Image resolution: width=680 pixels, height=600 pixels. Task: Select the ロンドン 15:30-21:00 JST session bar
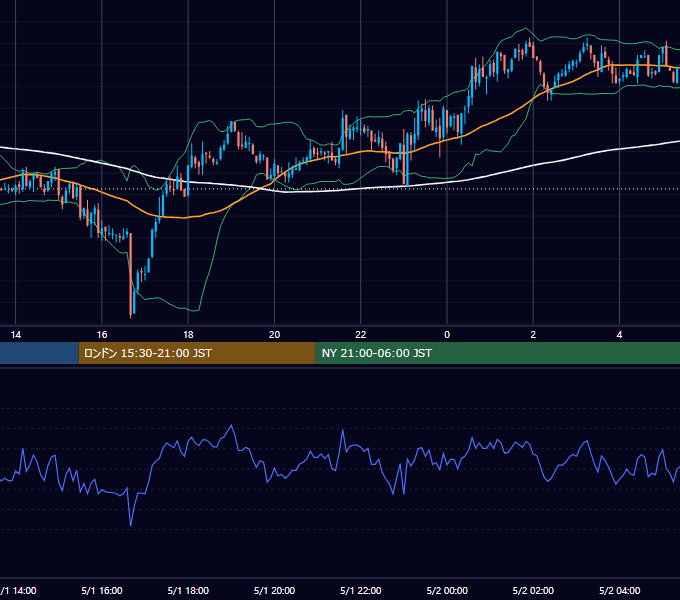[197, 353]
